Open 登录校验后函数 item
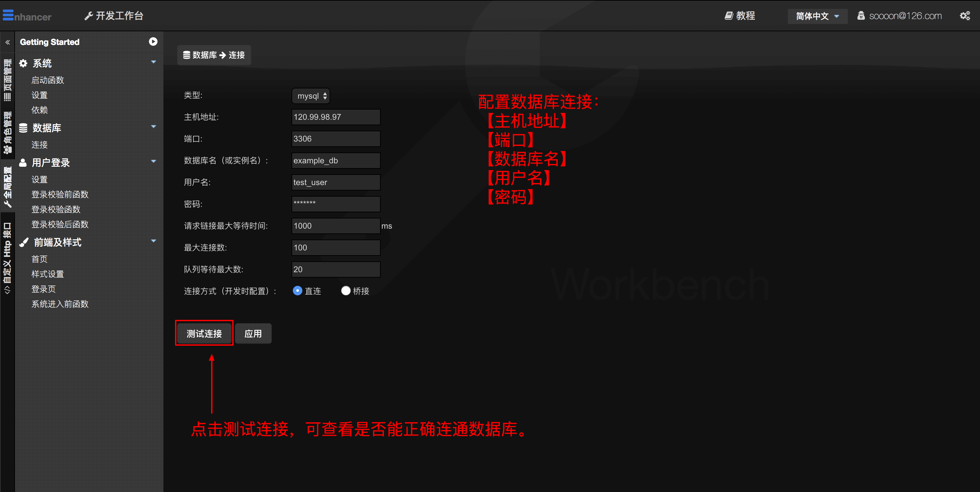The height and width of the screenshot is (492, 980). pos(60,224)
